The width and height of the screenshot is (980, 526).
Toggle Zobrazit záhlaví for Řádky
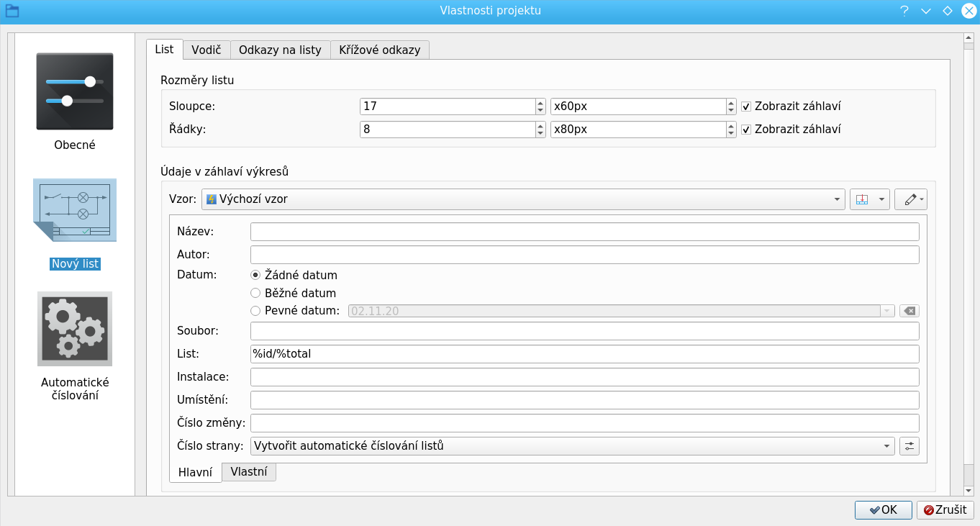pos(746,130)
